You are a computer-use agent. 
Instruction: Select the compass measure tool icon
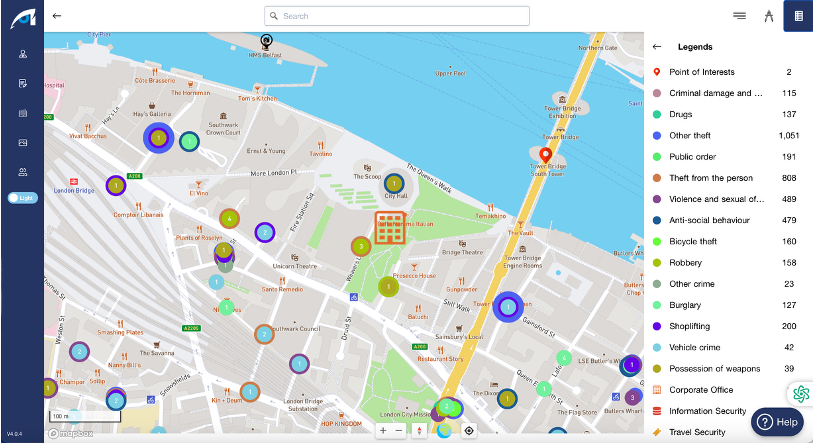pyautogui.click(x=768, y=16)
